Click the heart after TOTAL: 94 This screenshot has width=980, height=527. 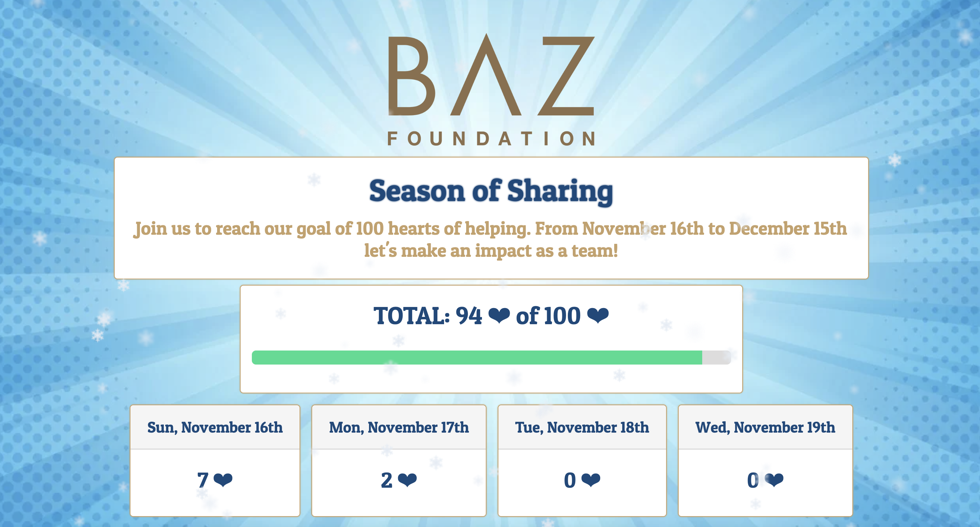point(499,315)
